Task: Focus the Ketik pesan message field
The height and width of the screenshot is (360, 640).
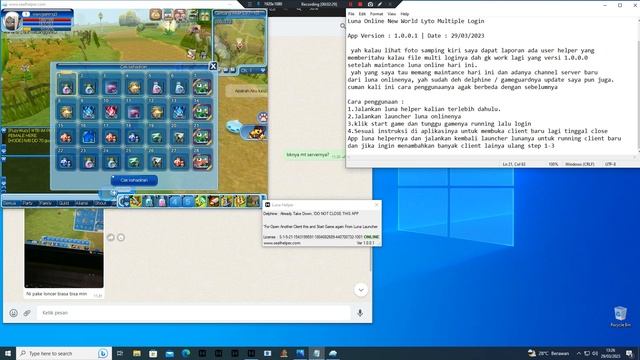Action: (x=194, y=313)
